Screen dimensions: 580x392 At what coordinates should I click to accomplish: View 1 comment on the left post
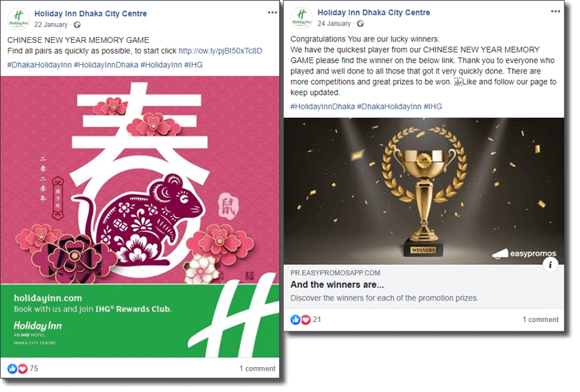pyautogui.click(x=257, y=368)
